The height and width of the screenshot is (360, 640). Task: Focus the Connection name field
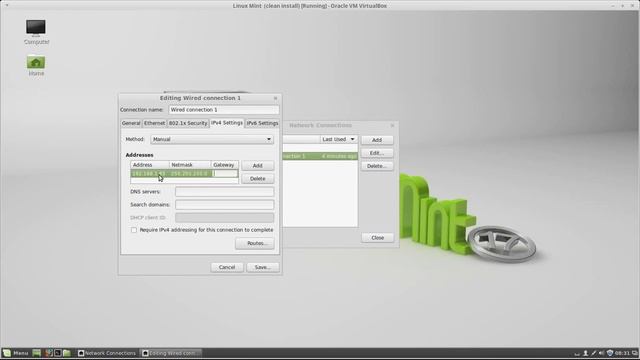(224, 110)
